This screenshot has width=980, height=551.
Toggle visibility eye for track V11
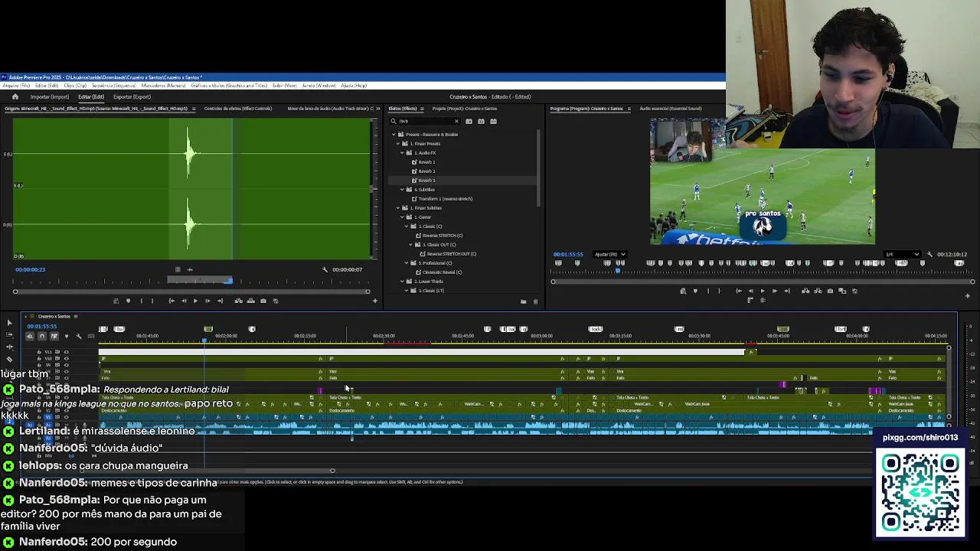(x=66, y=352)
